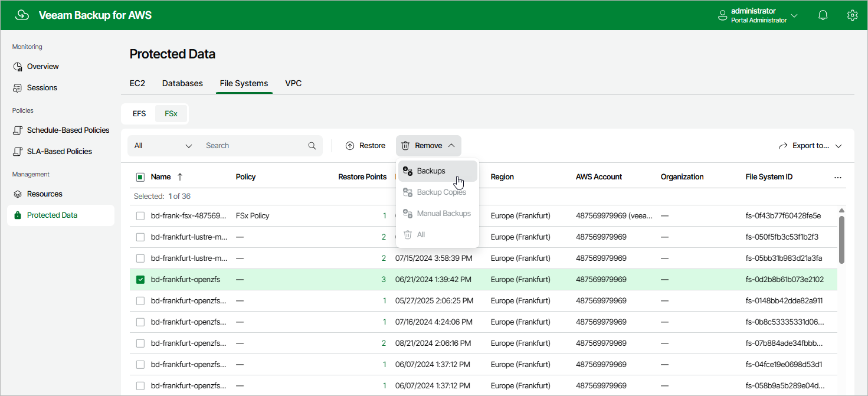Click the Protected Data lock icon
Screen dimensions: 868x396
[18, 215]
